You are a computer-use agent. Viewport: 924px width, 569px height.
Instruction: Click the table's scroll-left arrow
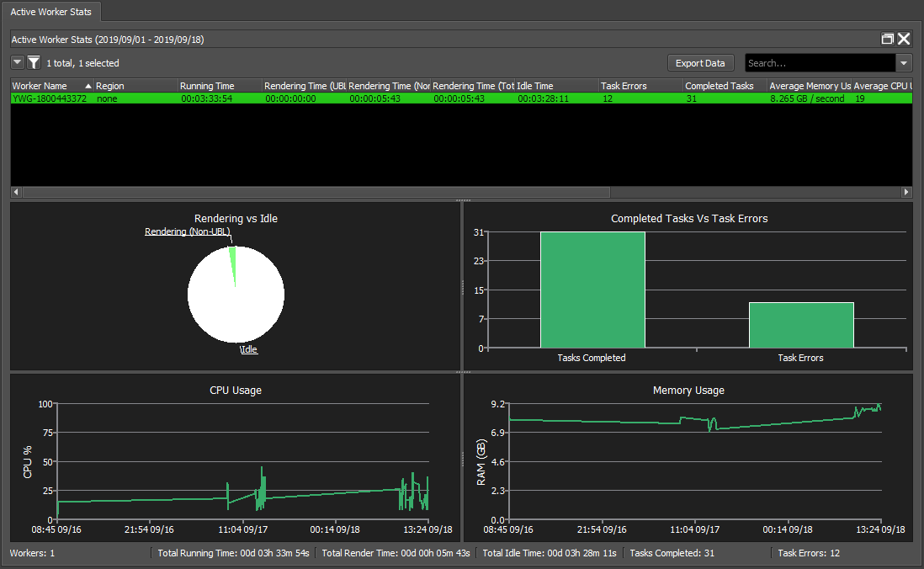pos(16,192)
